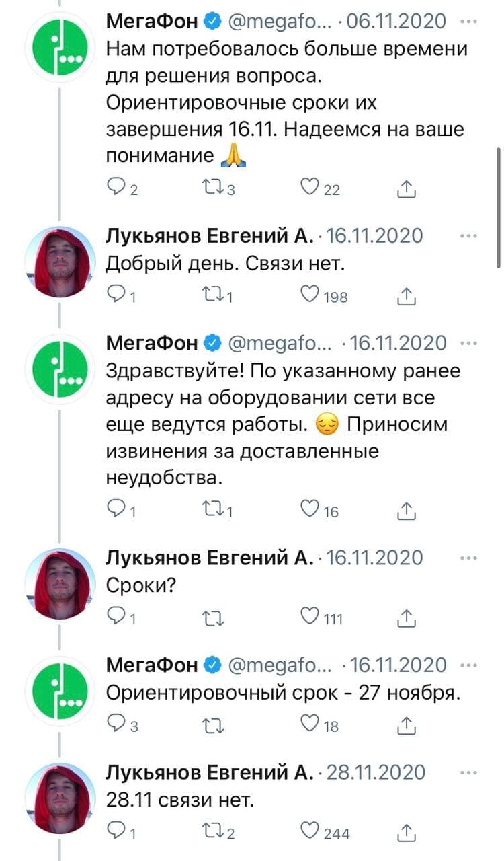504x861 pixels.
Task: Open MegaFon profile name in top tweet
Action: click(x=153, y=22)
